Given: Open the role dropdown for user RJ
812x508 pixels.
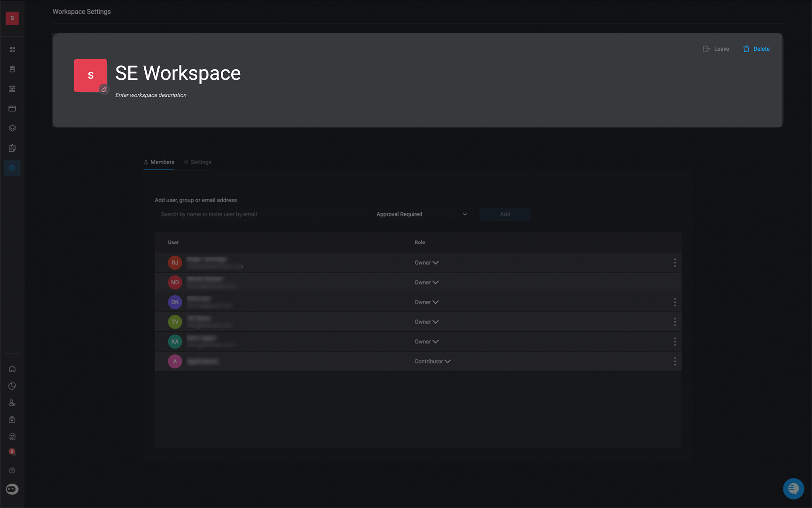Looking at the screenshot, I should 426,263.
